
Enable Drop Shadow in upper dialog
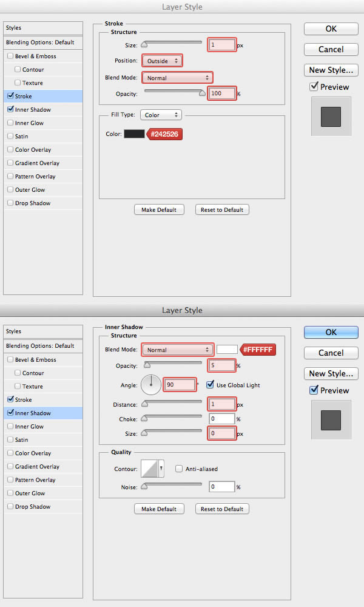[x=10, y=203]
